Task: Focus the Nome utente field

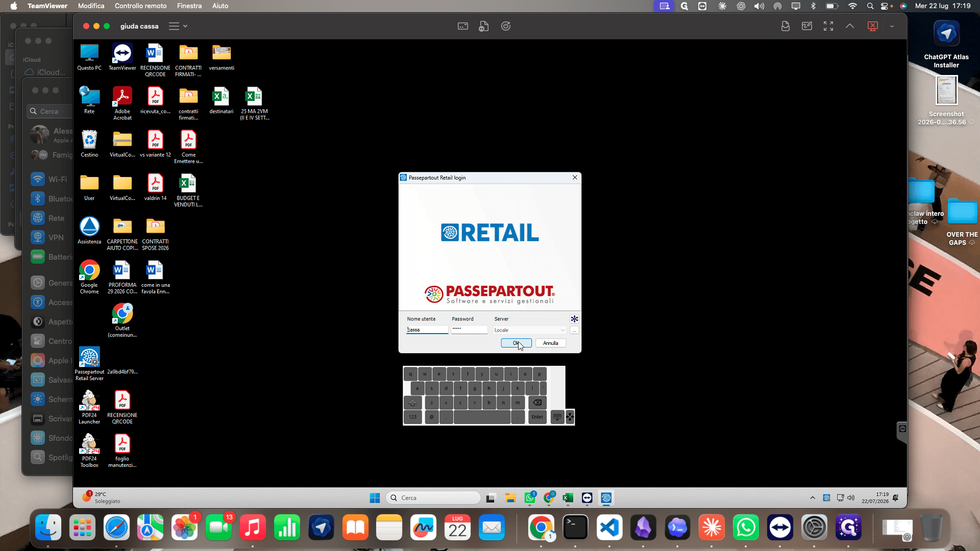Action: 427,330
